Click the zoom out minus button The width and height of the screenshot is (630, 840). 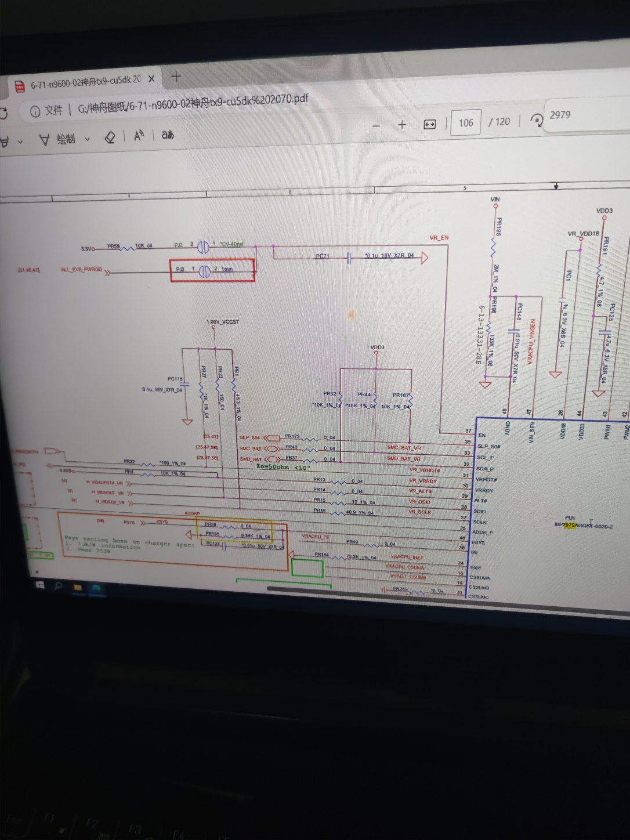(376, 126)
